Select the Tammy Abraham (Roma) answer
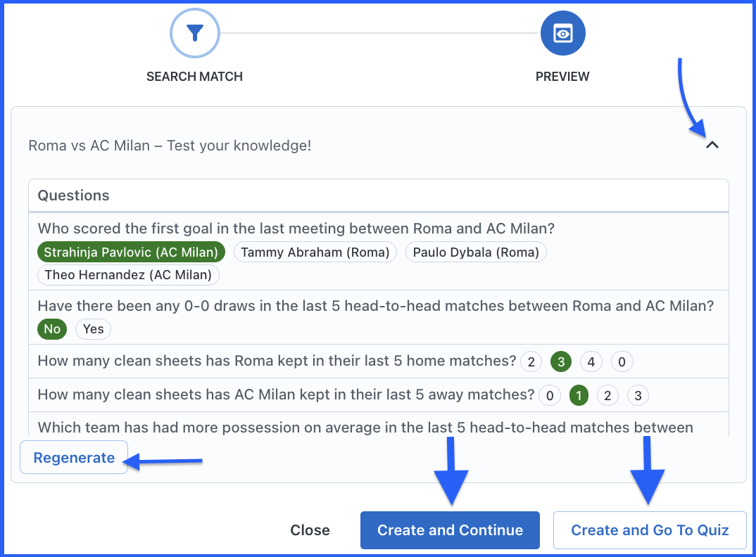The width and height of the screenshot is (756, 557). tap(315, 252)
